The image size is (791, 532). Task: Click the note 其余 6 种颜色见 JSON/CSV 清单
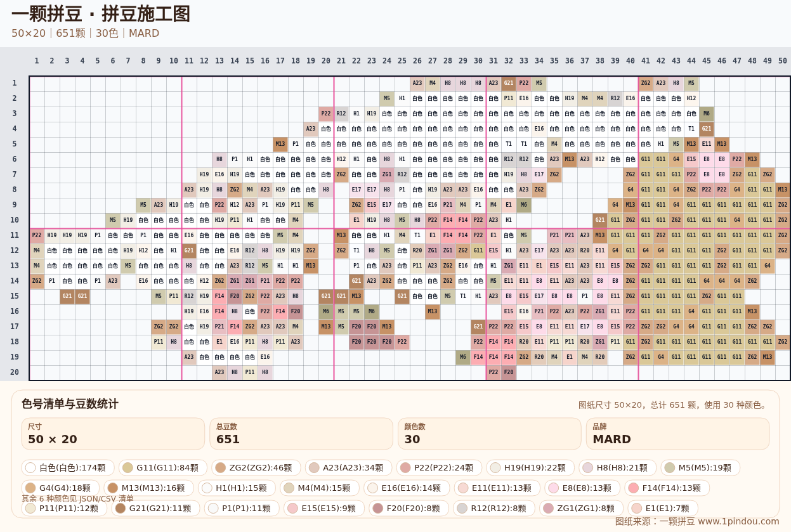click(x=77, y=498)
